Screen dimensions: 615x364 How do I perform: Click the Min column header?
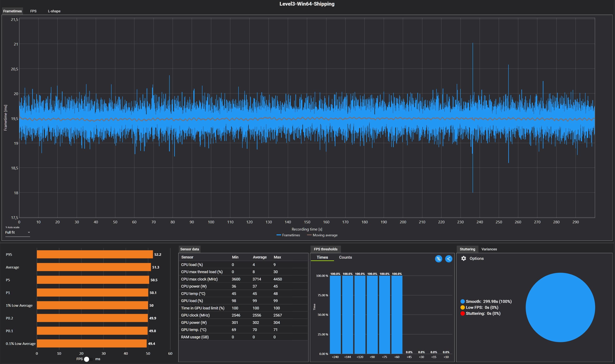click(x=235, y=257)
